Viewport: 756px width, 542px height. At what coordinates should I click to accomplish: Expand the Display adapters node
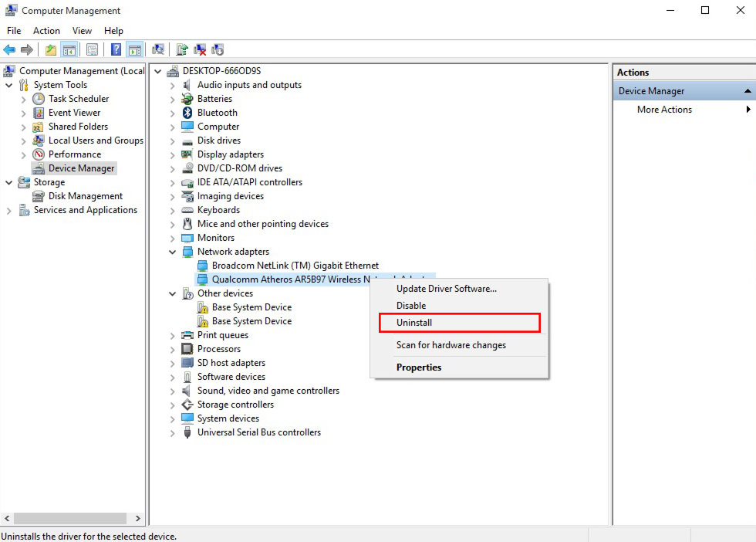[x=173, y=155]
